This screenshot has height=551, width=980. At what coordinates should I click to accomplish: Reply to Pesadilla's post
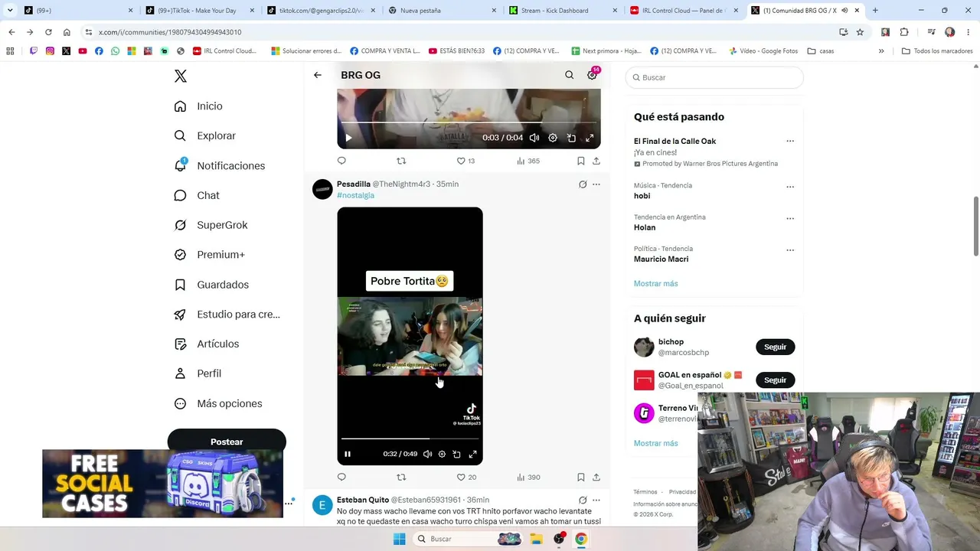341,477
